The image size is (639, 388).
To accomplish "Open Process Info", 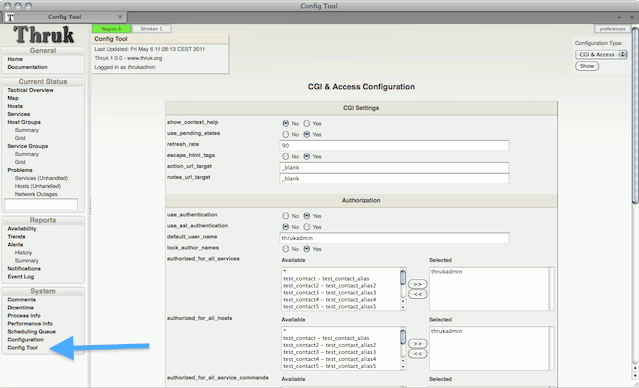I will coord(24,315).
